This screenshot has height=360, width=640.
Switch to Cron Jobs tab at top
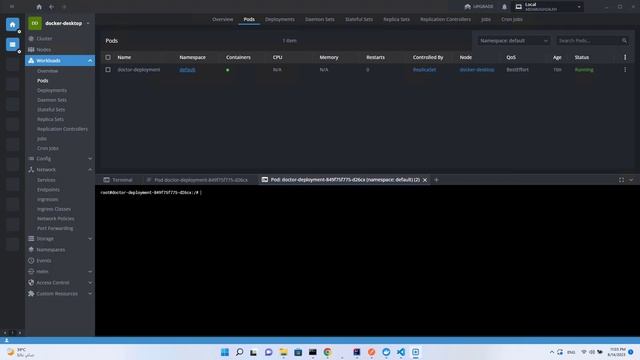coord(512,19)
